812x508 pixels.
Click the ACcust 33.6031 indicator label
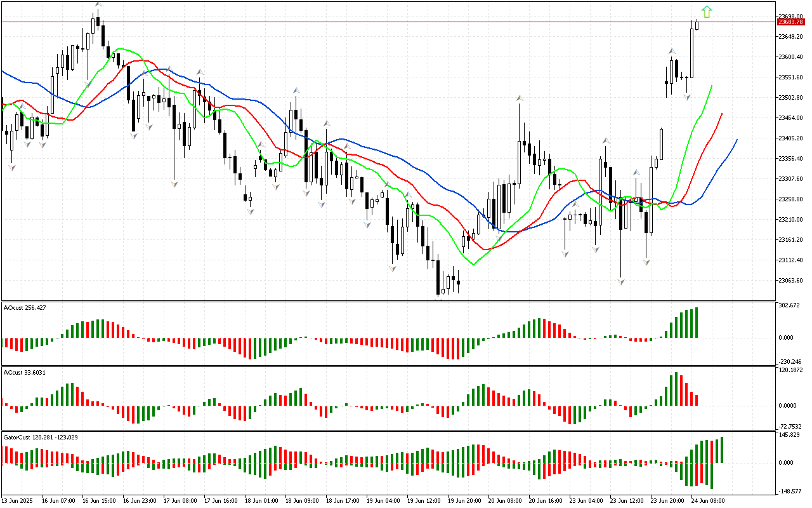click(23, 372)
